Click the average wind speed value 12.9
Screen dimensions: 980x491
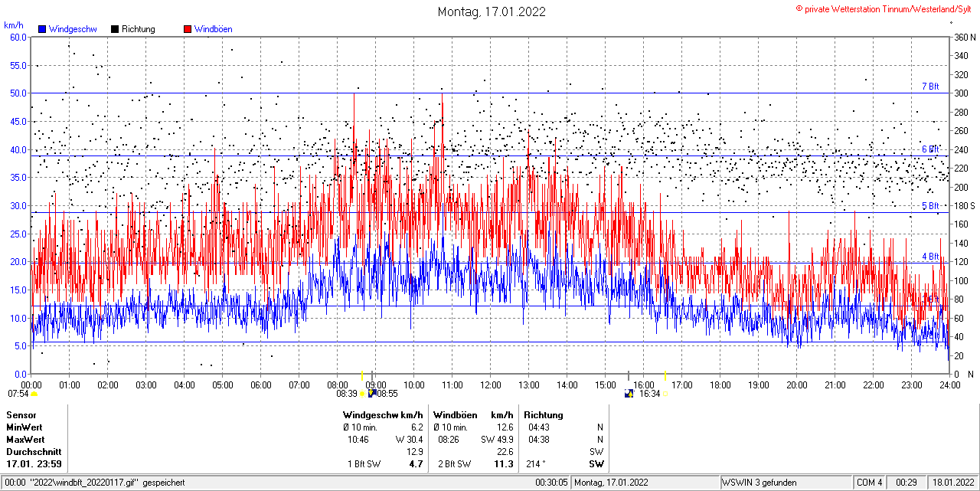click(414, 452)
